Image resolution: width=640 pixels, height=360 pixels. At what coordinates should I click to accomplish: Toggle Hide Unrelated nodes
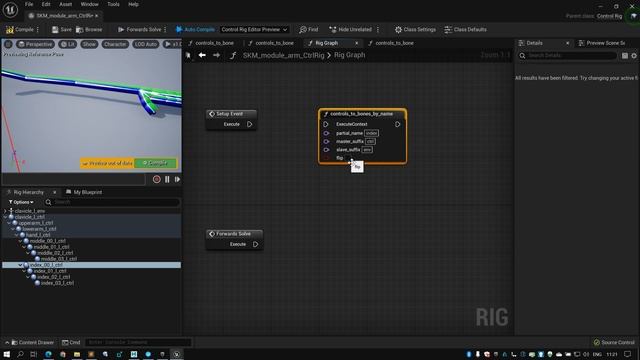pyautogui.click(x=351, y=29)
